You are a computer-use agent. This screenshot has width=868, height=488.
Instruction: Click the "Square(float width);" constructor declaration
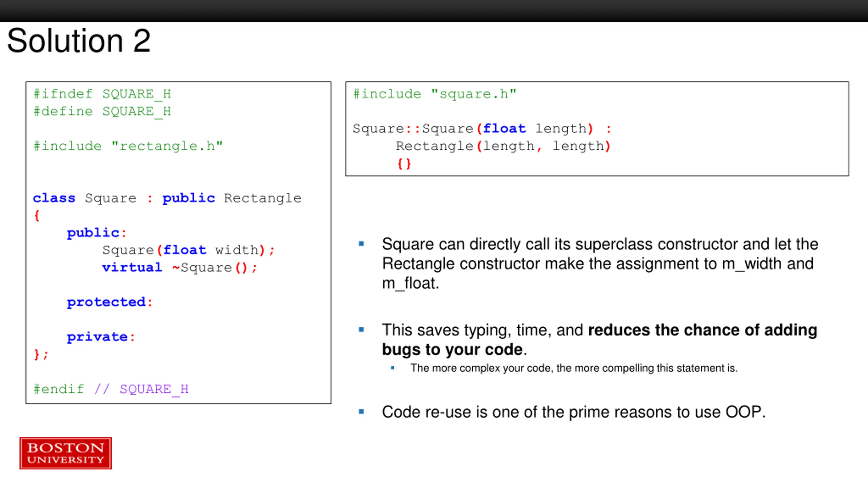[189, 250]
